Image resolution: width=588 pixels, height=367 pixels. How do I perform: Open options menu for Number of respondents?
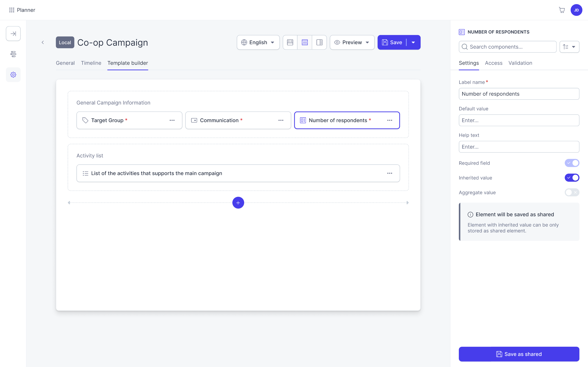pyautogui.click(x=390, y=120)
